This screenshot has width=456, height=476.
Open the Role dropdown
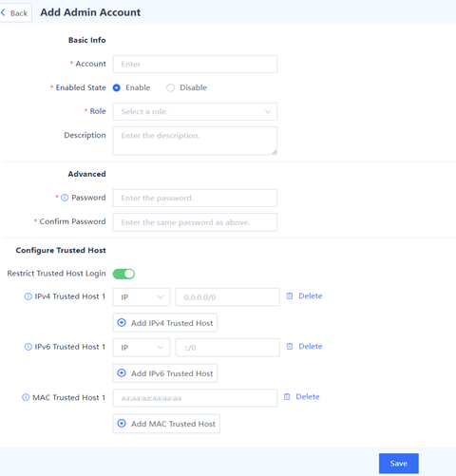(195, 111)
